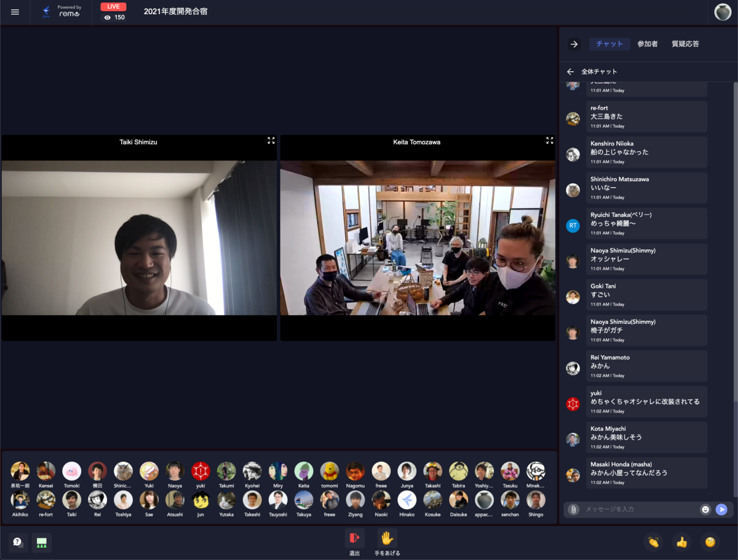
Task: Open the hamburger menu
Action: tap(15, 12)
